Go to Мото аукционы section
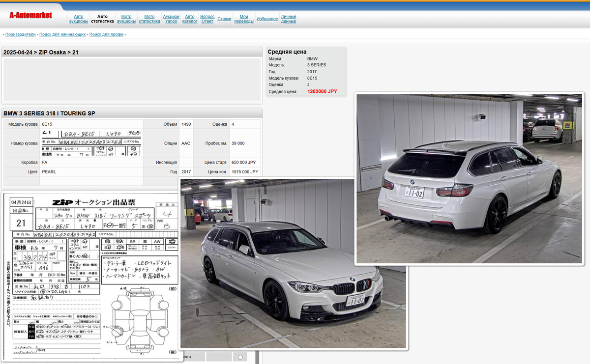The width and height of the screenshot is (590, 364). pyautogui.click(x=126, y=19)
